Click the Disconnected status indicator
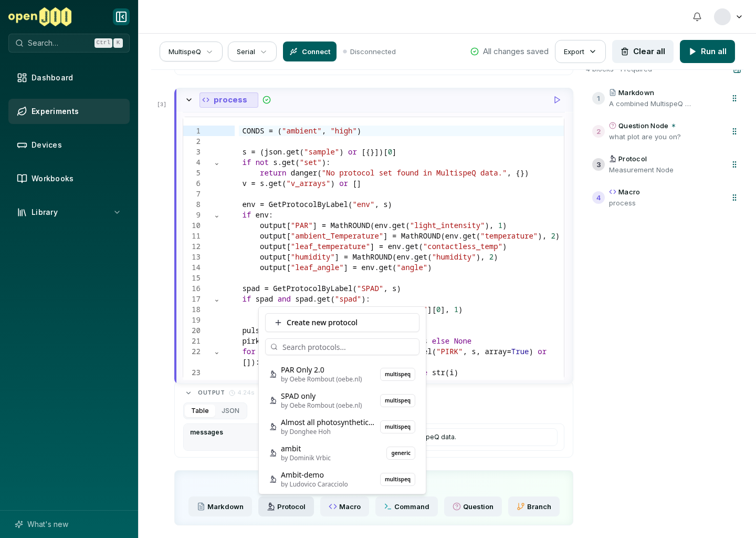The height and width of the screenshot is (538, 756). click(370, 51)
